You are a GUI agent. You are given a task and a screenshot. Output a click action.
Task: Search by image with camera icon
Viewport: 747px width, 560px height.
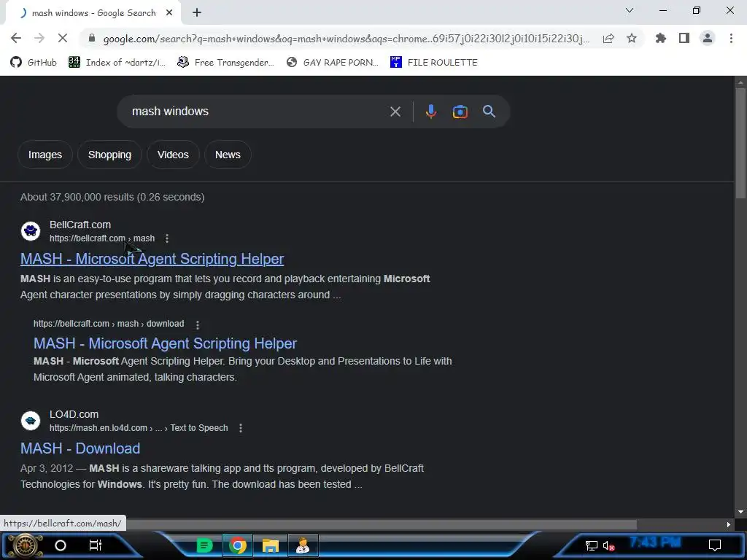460,112
